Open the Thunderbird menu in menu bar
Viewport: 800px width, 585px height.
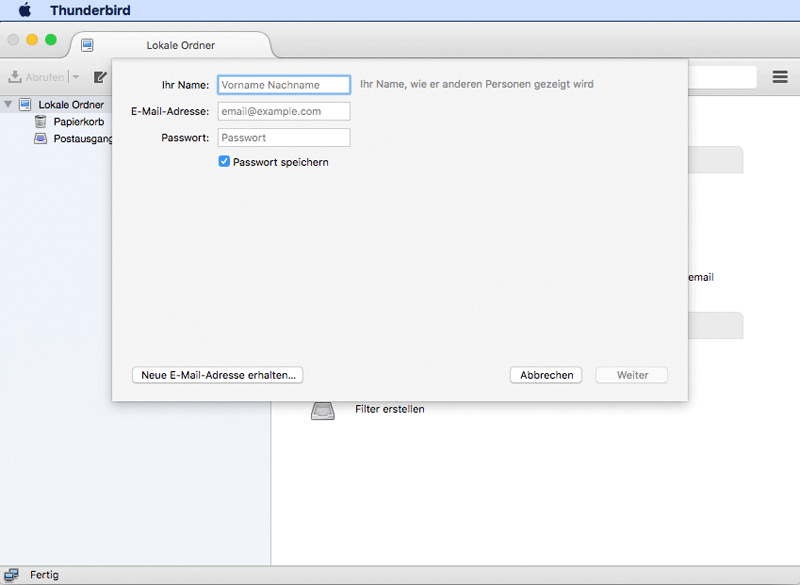[90, 11]
